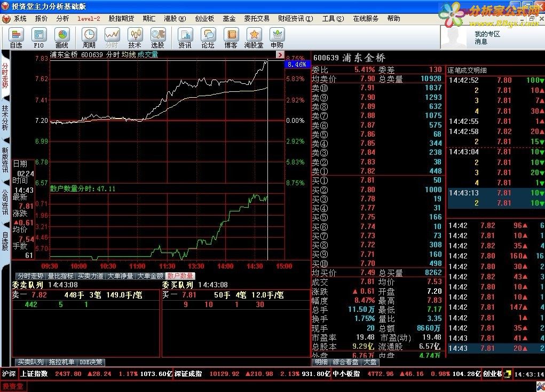Open the 博客 blog icon
This screenshot has width=545, height=392.
(x=231, y=38)
